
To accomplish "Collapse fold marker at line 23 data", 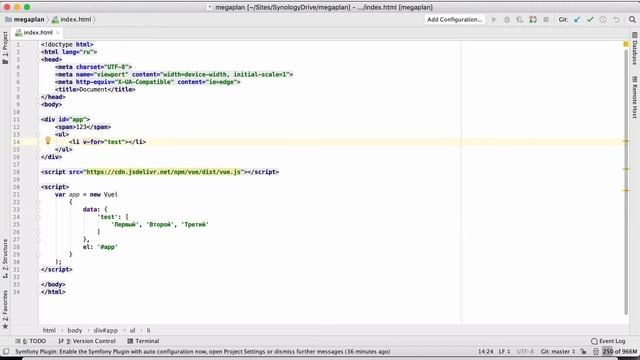I will click(x=38, y=209).
